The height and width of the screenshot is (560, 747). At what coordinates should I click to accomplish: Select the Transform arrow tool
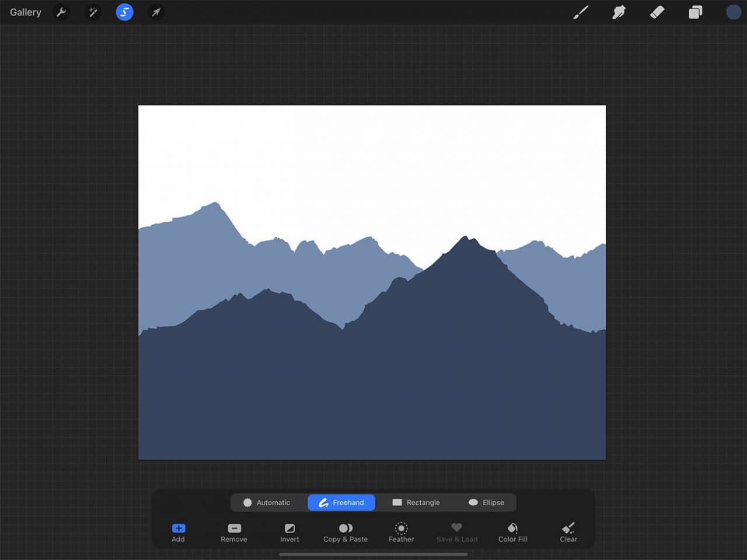[x=156, y=12]
